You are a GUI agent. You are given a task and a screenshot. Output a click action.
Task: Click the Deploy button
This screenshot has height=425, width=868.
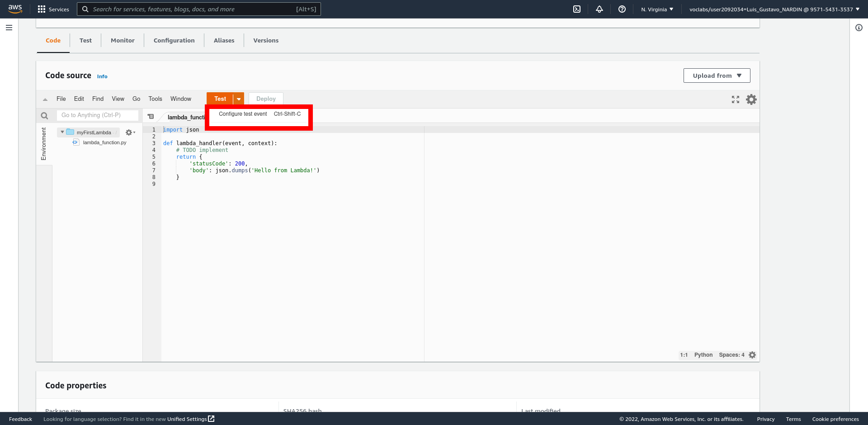(266, 99)
